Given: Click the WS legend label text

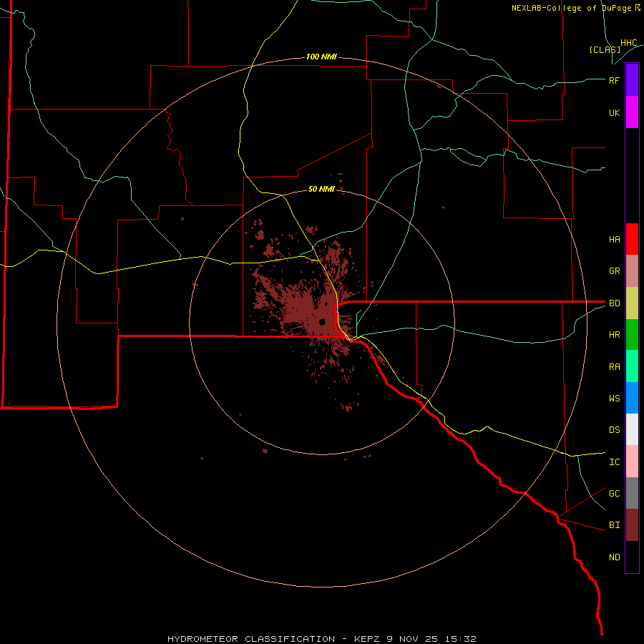Looking at the screenshot, I should coord(614,399).
